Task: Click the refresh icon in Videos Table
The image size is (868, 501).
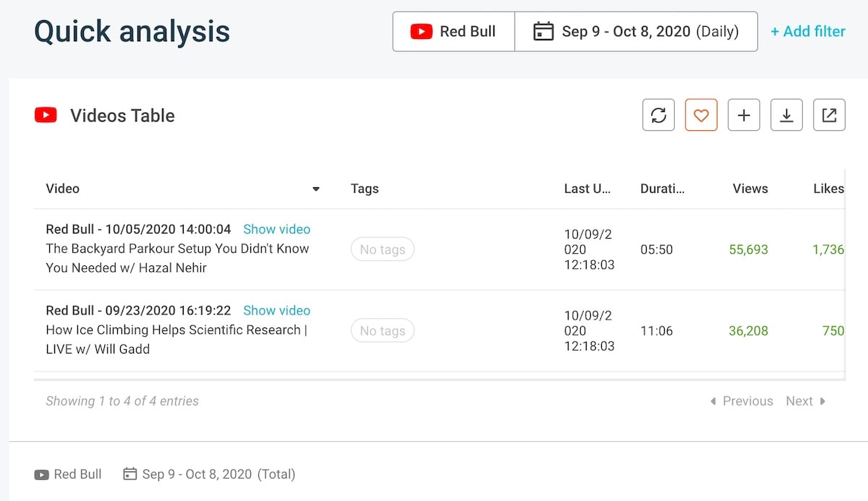Action: coord(658,115)
